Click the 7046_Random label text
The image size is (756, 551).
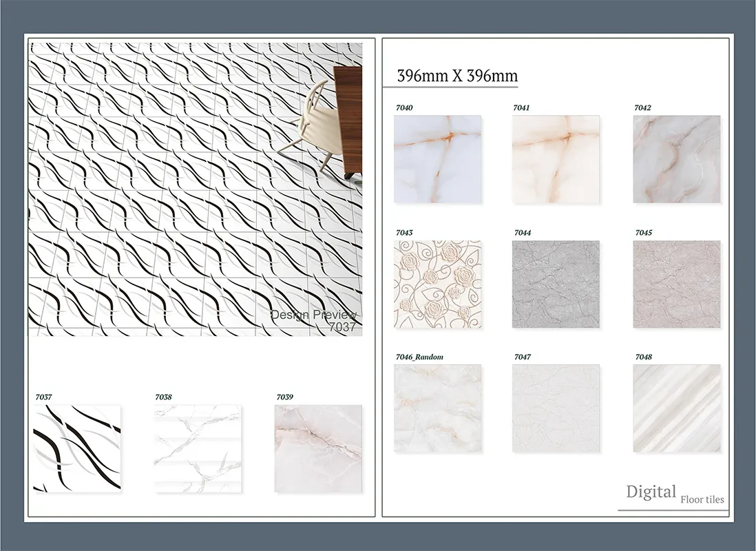pos(419,357)
